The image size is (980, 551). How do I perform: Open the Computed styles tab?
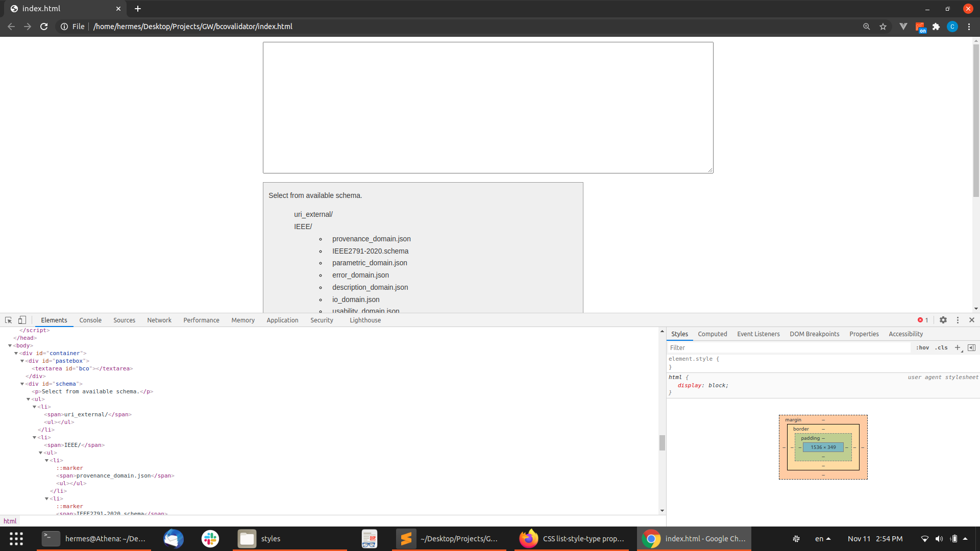click(x=712, y=334)
